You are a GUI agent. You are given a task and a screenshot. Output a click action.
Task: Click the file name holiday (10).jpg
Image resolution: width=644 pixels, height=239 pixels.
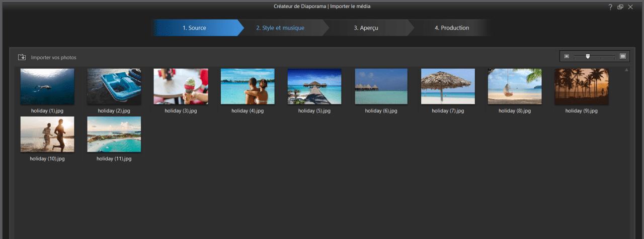pyautogui.click(x=47, y=159)
